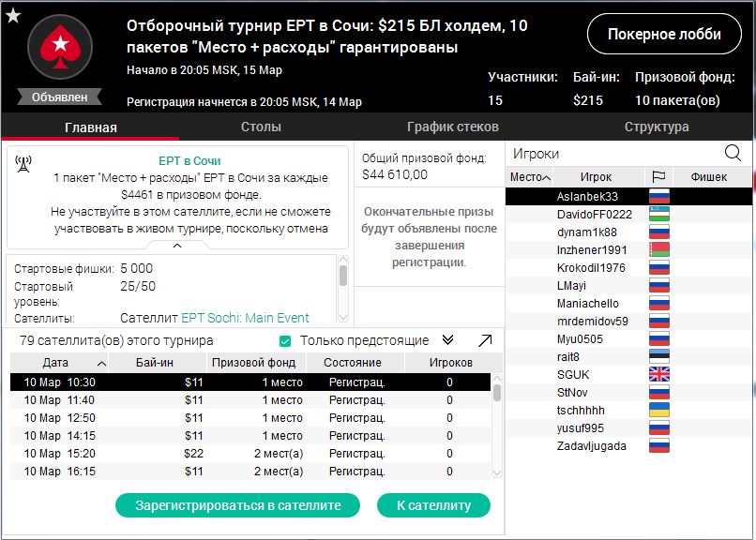Sort satellites by 'Дата' column
Viewport: 756px width, 540px height.
pyautogui.click(x=59, y=363)
